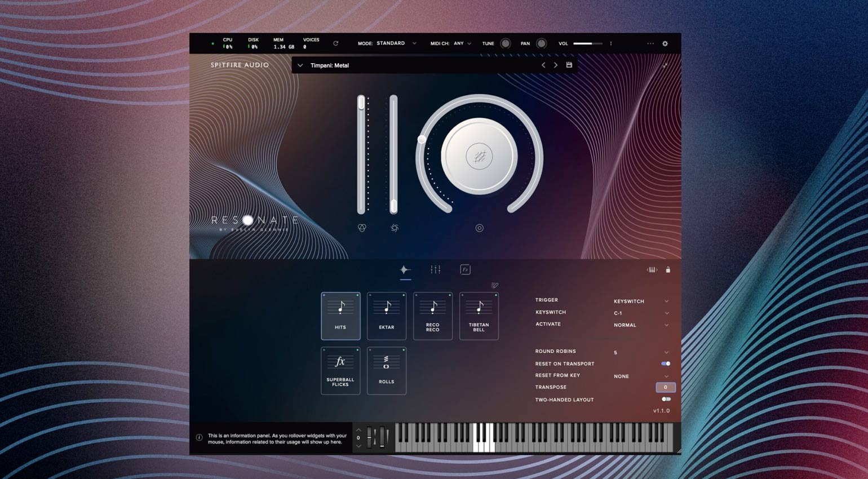Screen dimensions: 868x479
Task: Click the Spitfire Audio logo
Action: [240, 65]
